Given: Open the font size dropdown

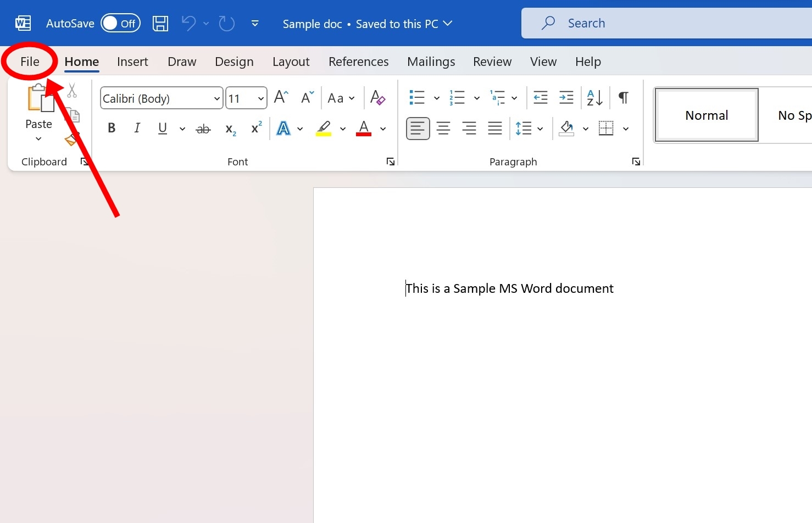Looking at the screenshot, I should pos(261,99).
